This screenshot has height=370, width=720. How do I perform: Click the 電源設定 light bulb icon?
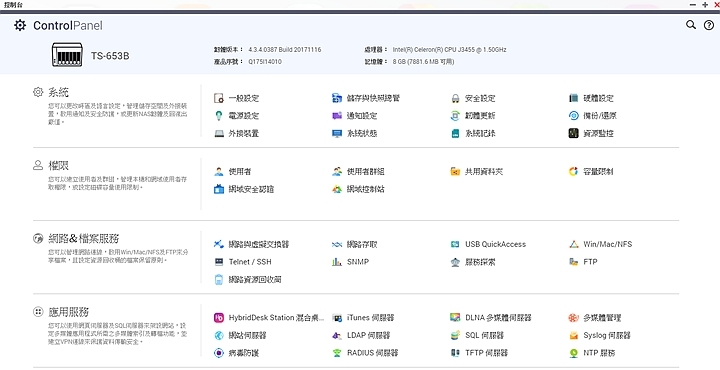coord(219,116)
